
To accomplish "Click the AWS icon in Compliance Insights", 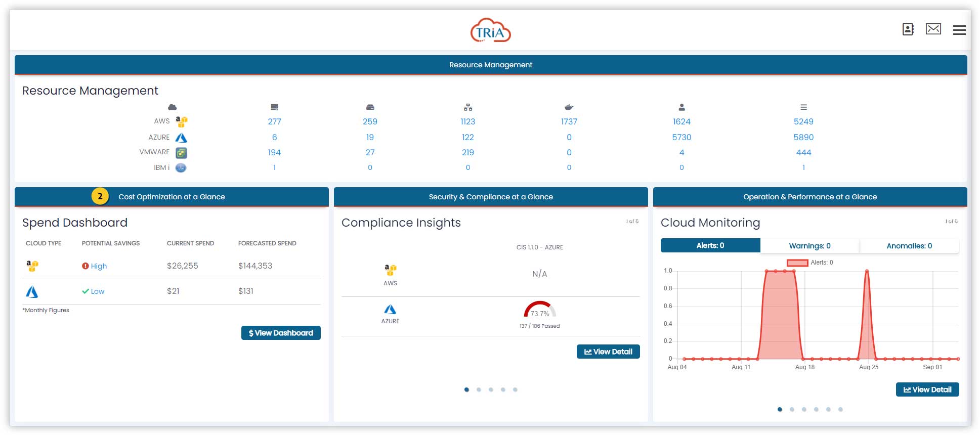I will (x=390, y=270).
